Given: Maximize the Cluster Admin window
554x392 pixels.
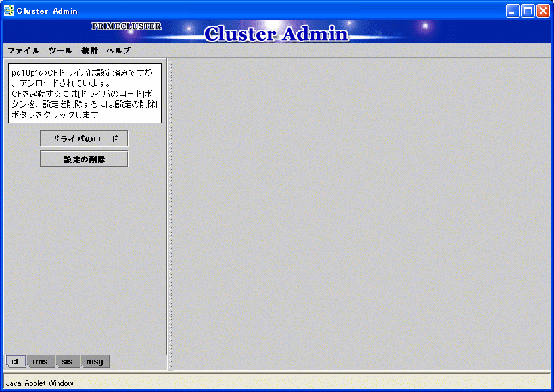Looking at the screenshot, I should [528, 11].
